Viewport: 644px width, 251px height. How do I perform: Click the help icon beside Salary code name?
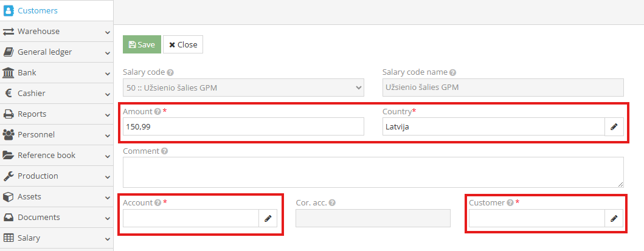(x=452, y=72)
